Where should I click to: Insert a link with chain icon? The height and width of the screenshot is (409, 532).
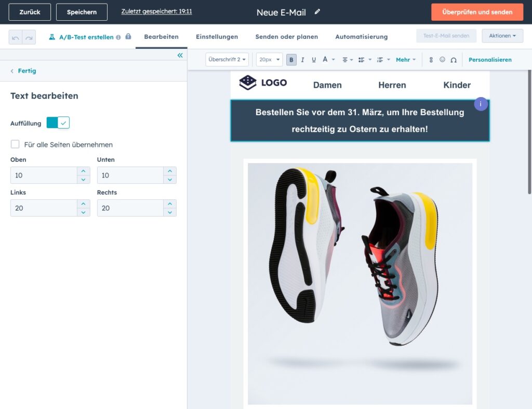coord(431,60)
